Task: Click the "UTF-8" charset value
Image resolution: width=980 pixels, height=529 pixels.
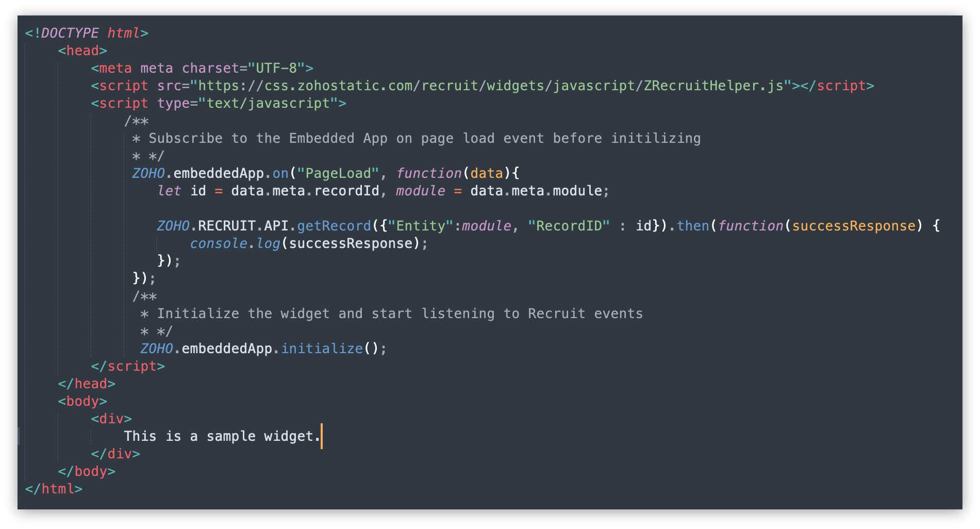Action: pos(276,68)
